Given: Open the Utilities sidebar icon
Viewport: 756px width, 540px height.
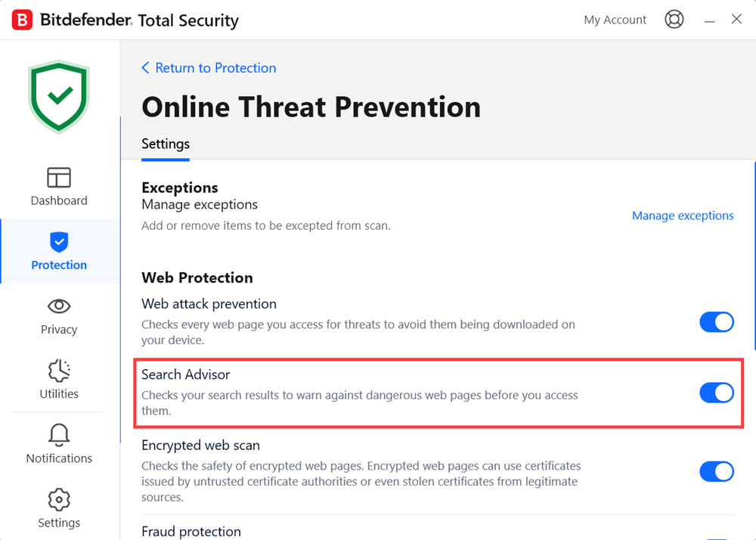Looking at the screenshot, I should tap(59, 371).
